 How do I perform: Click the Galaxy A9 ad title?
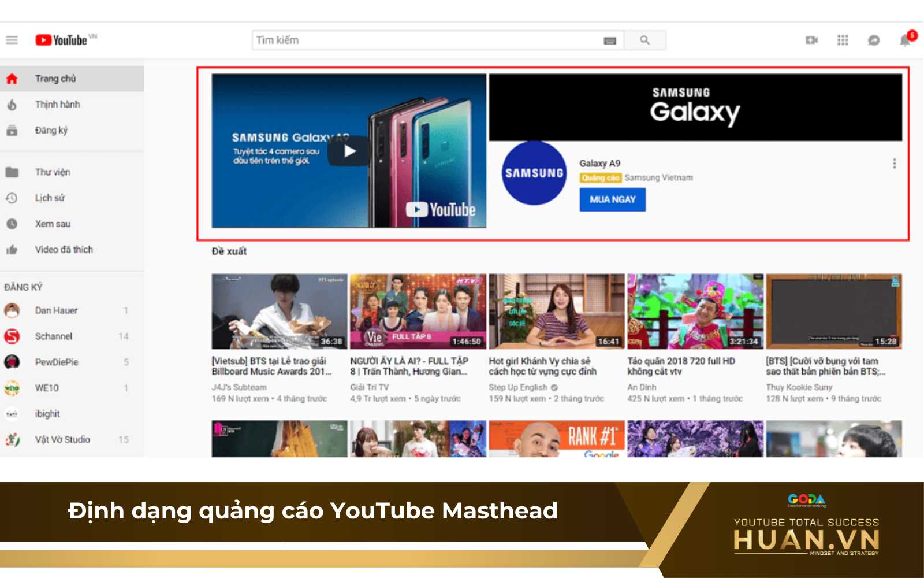(x=600, y=164)
